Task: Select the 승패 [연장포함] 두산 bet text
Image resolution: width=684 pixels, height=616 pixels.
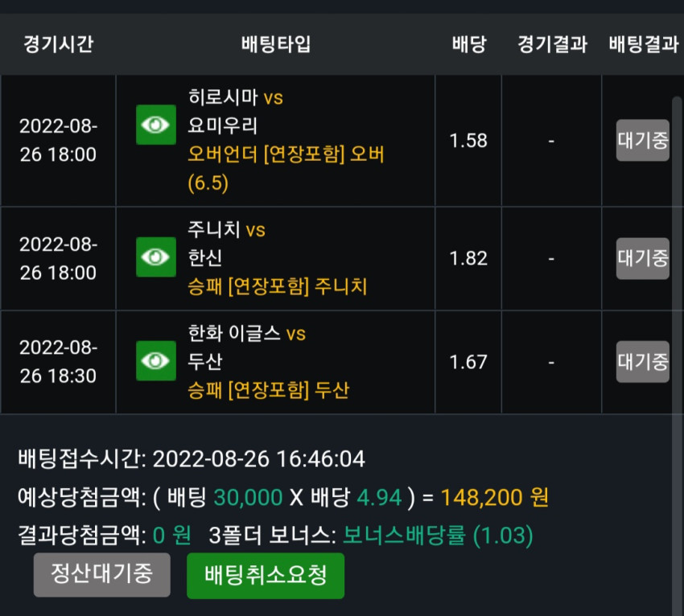Action: 268,390
